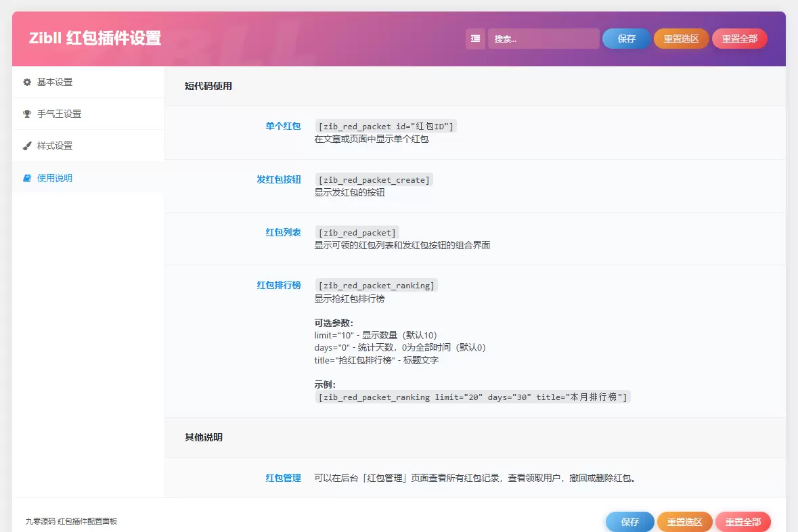This screenshot has height=532, width=798.
Task: Click the top 重置全部 button
Action: (740, 39)
